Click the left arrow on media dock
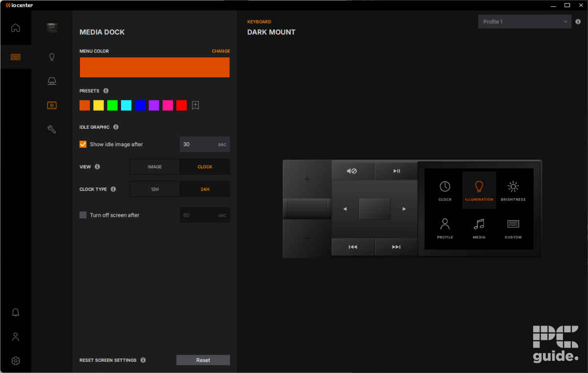 [x=345, y=209]
